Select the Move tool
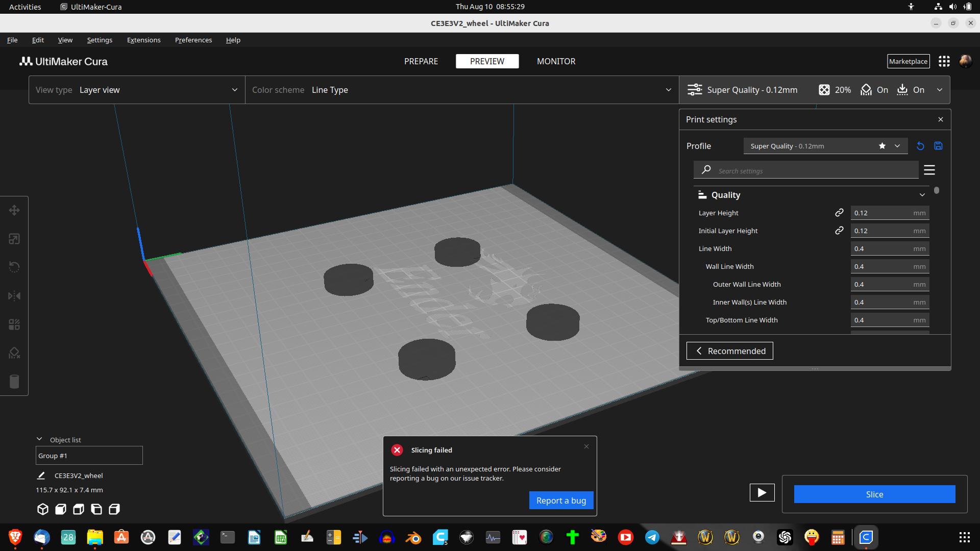Viewport: 980px width, 551px height. 14,210
